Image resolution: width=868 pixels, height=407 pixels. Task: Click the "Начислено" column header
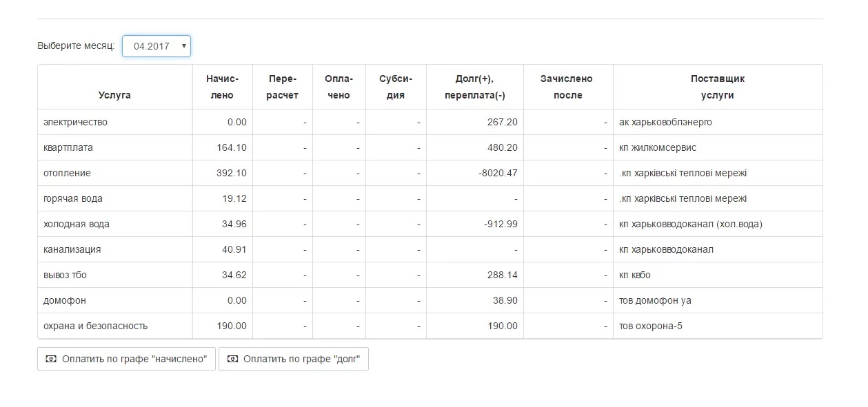point(222,87)
